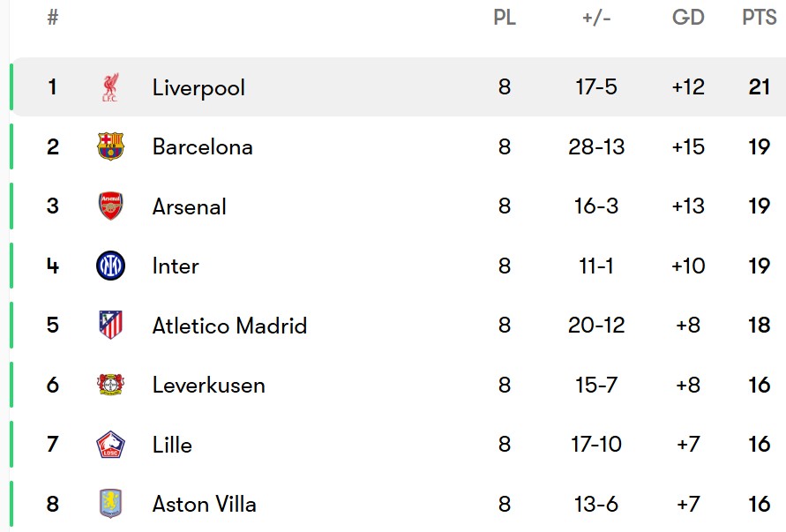786x532 pixels.
Task: Open the Aston Villa team name
Action: tap(204, 504)
